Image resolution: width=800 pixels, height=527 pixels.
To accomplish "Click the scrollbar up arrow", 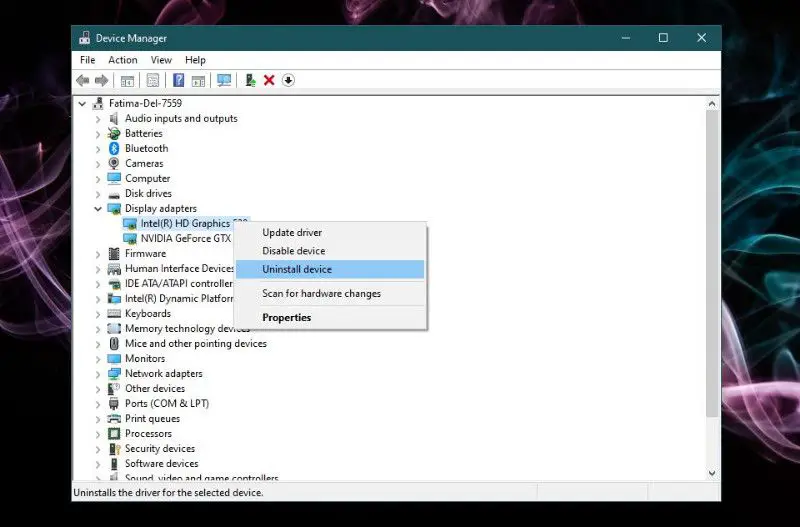I will 712,104.
